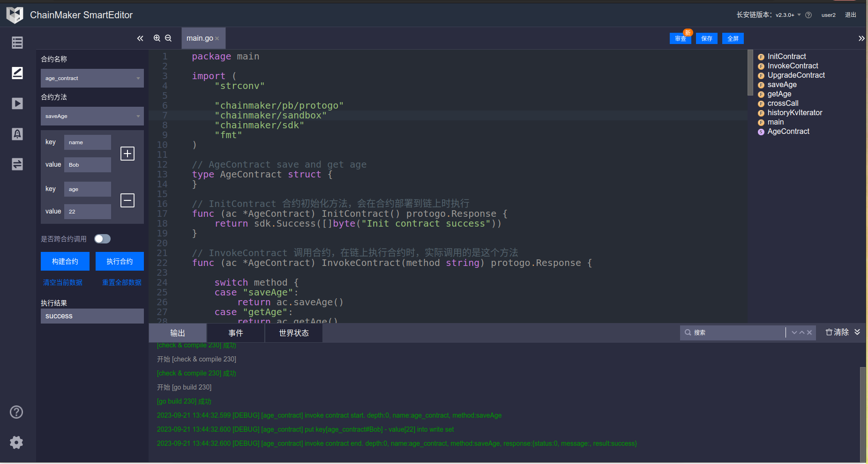Click the contract editor pencil icon

click(x=17, y=73)
